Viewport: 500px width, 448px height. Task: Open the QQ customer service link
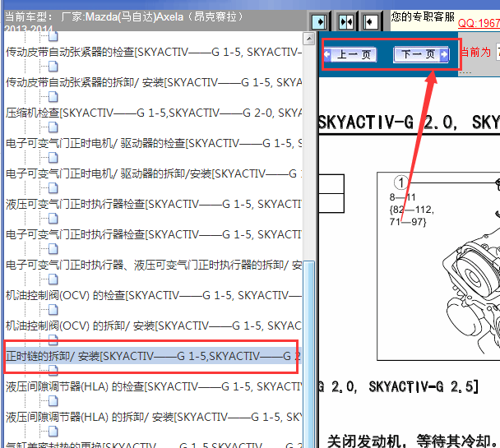tap(479, 23)
